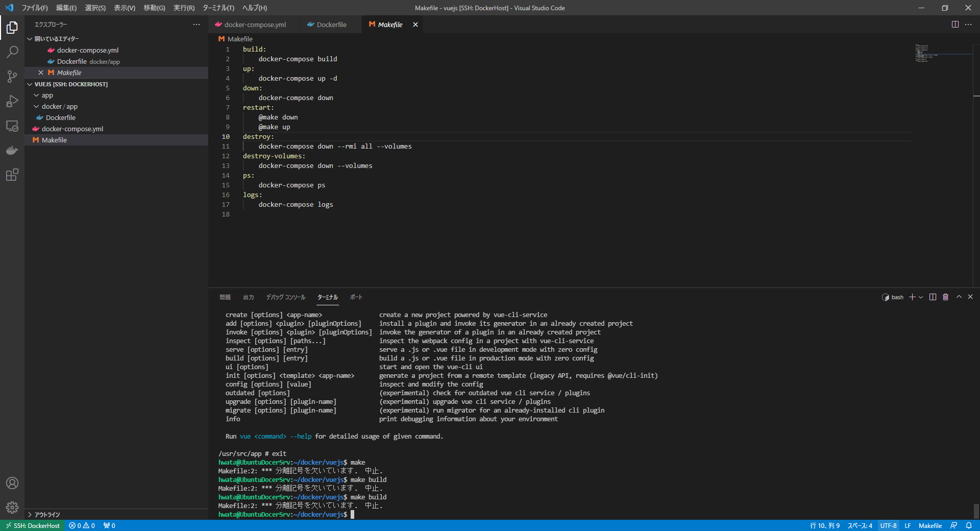Open the terminal launch profile dropdown
Viewport: 980px width, 531px height.
pyautogui.click(x=921, y=297)
